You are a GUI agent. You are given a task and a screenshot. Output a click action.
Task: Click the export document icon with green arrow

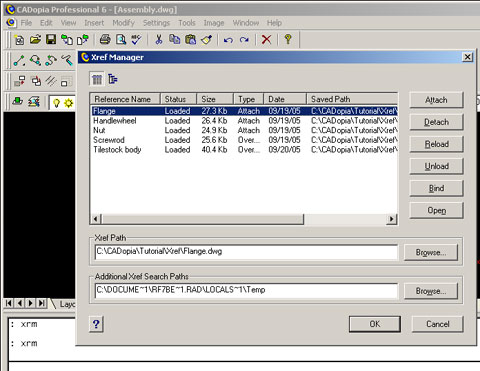83,40
